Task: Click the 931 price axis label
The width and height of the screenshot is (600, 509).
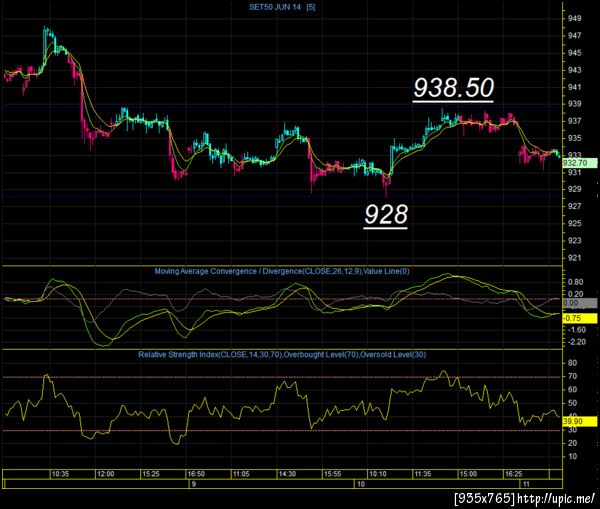Action: (x=574, y=172)
